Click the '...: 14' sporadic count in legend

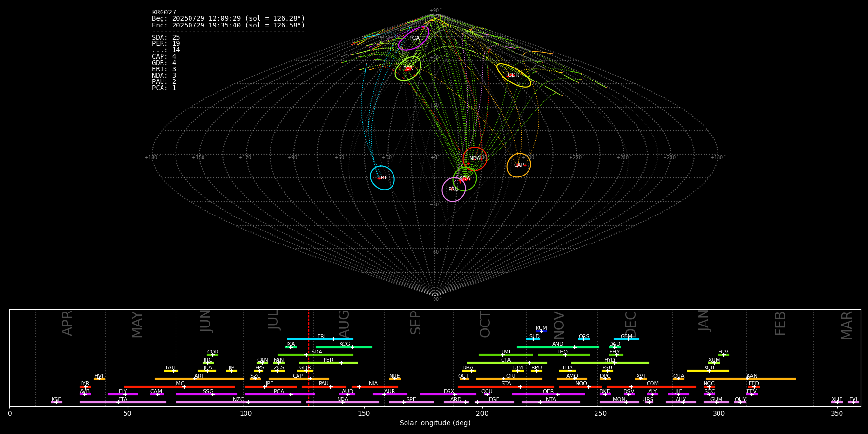(166, 50)
